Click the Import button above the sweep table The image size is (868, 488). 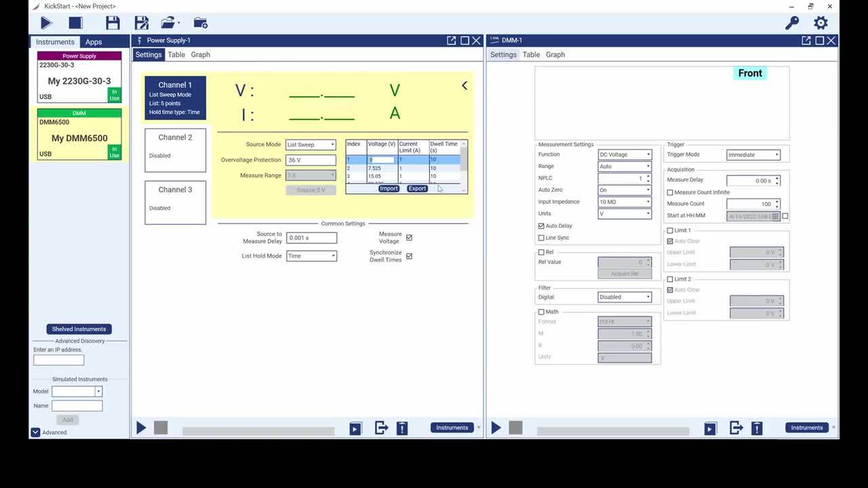(388, 188)
